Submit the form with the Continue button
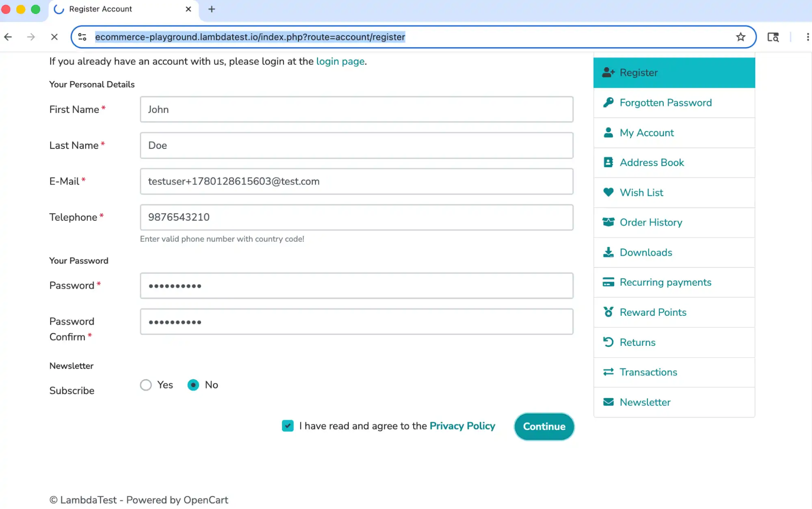This screenshot has height=509, width=812. coord(544,426)
